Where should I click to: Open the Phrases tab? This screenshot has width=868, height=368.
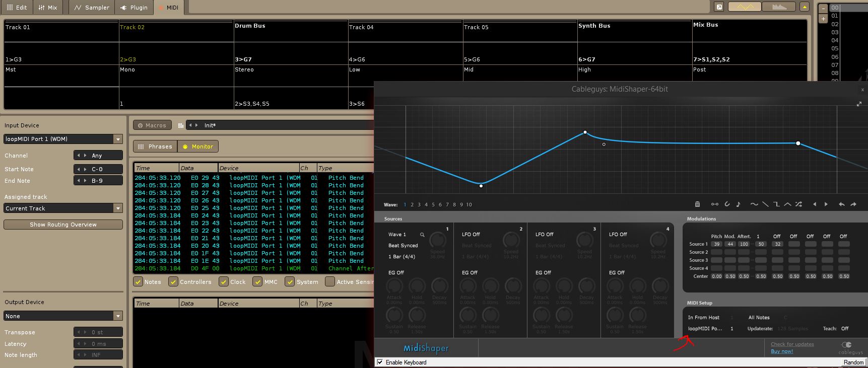coord(155,146)
